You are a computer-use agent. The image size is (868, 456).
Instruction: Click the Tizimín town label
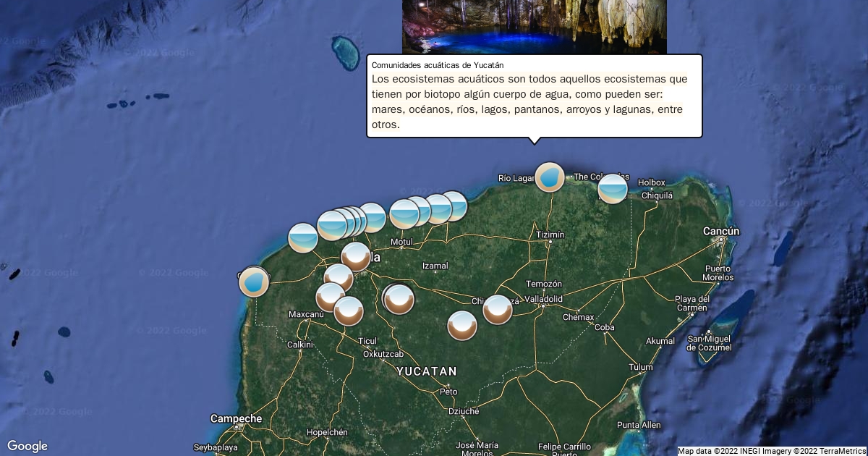click(550, 235)
